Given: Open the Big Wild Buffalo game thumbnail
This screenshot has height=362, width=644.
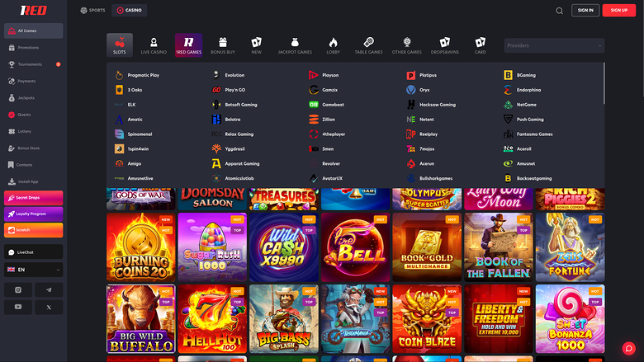Looking at the screenshot, I should pyautogui.click(x=141, y=319).
